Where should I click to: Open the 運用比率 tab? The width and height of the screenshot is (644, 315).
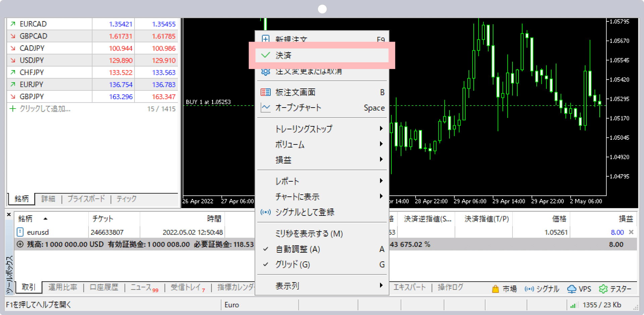click(63, 287)
